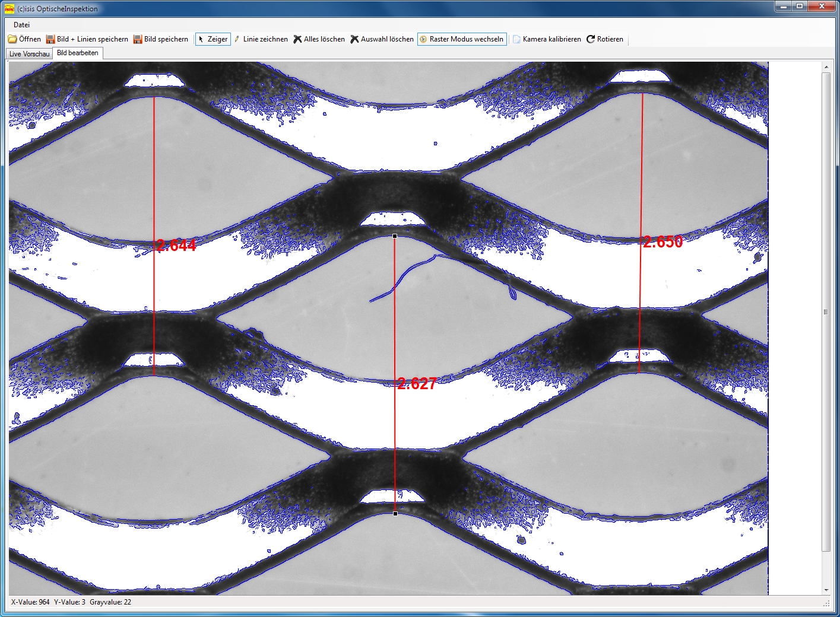Screen dimensions: 840x617
Task: Select the Zeiger pointer tool
Action: pos(213,39)
